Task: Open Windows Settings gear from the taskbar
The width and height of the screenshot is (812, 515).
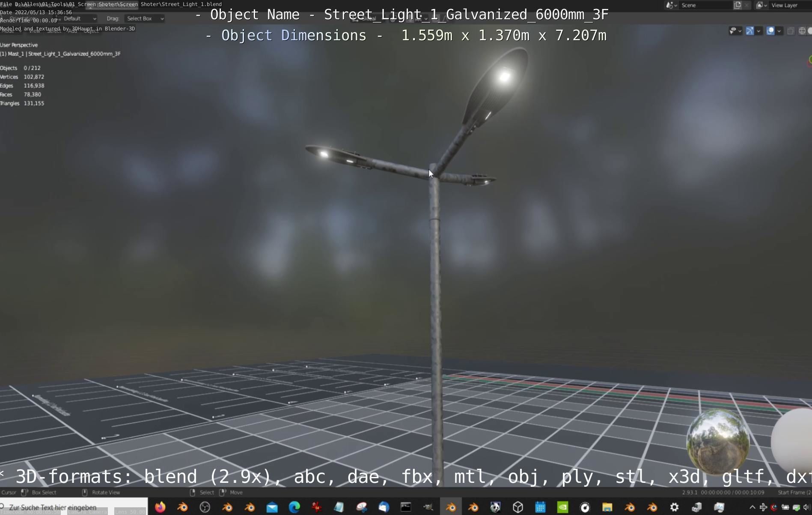Action: click(x=674, y=507)
